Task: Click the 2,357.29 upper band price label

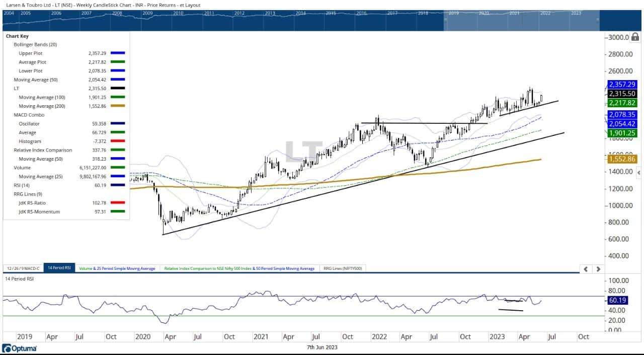Action: (x=622, y=85)
